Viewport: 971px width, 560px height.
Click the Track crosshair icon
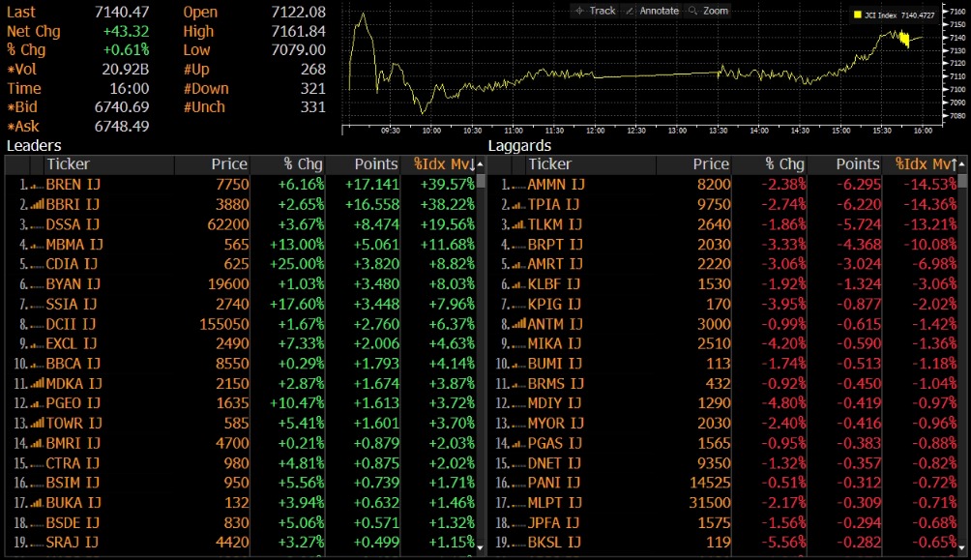coord(579,11)
